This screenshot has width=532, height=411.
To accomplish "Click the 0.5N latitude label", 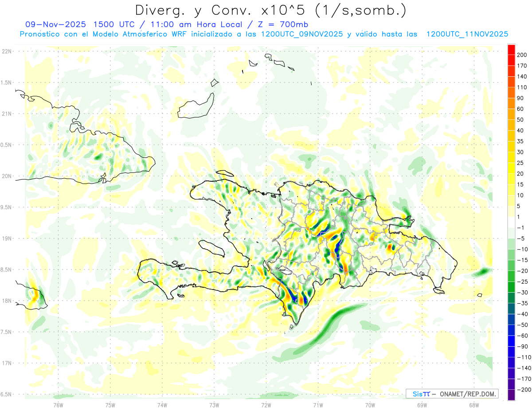I will pyautogui.click(x=6, y=145).
